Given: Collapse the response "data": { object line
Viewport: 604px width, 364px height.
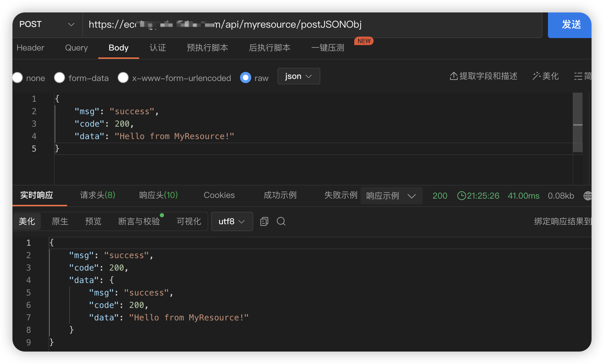Looking at the screenshot, I should 91,280.
